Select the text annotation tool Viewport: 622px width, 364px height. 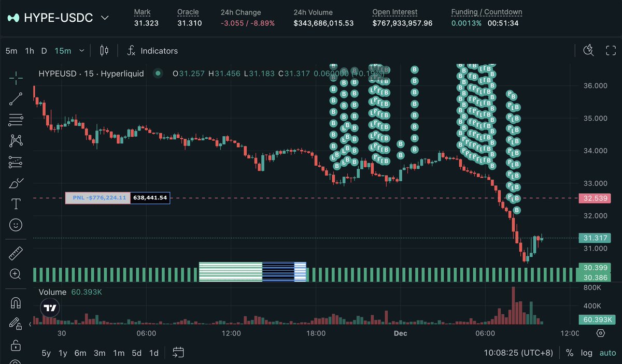click(15, 203)
